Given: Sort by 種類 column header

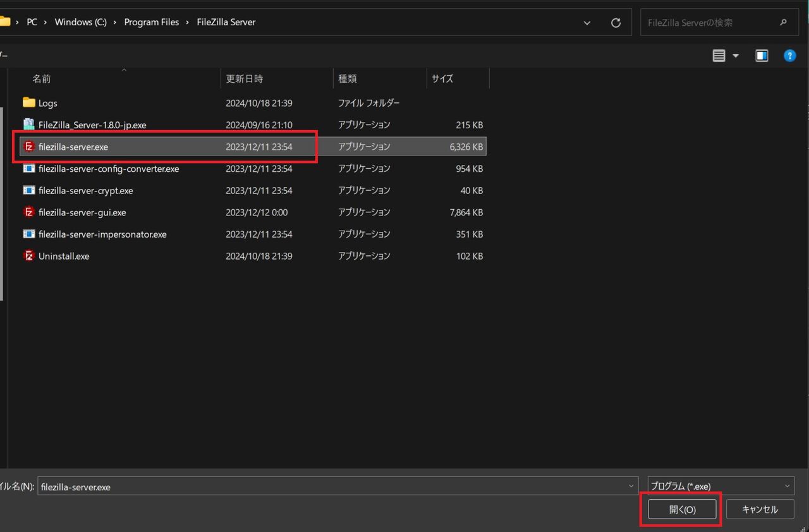Looking at the screenshot, I should click(380, 78).
